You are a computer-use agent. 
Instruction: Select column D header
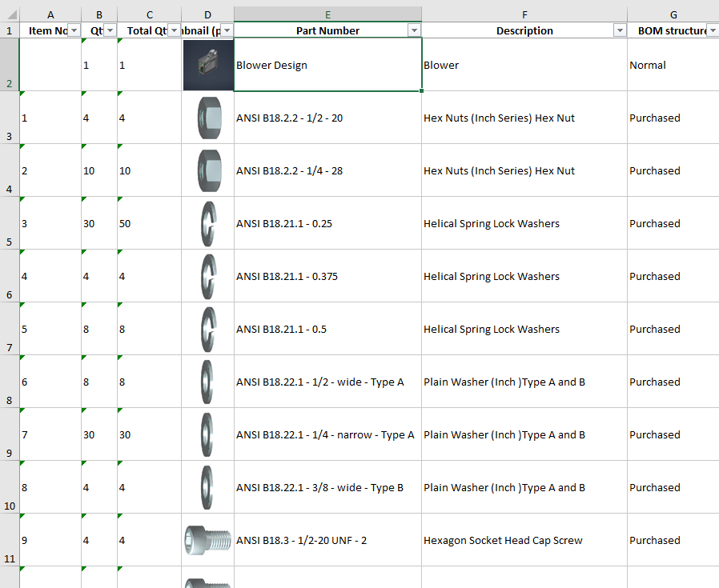(x=207, y=15)
